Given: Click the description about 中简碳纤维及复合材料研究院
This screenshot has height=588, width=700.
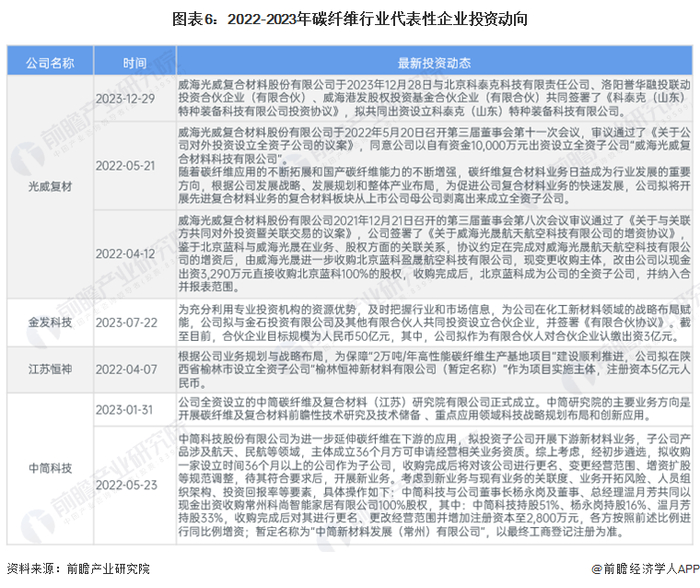Looking at the screenshot, I should [x=434, y=409].
